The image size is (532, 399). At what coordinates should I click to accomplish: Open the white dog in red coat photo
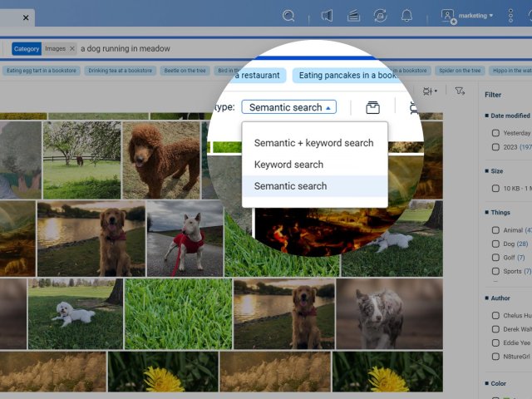click(185, 239)
